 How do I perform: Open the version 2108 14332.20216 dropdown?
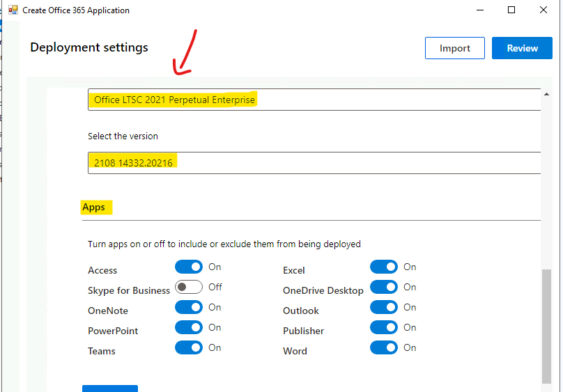coord(314,163)
